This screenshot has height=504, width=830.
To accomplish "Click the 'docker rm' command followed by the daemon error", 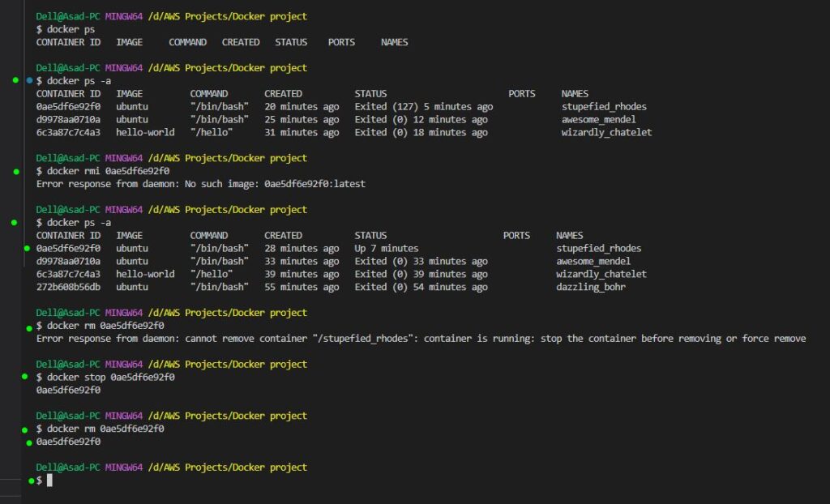I will [x=100, y=326].
